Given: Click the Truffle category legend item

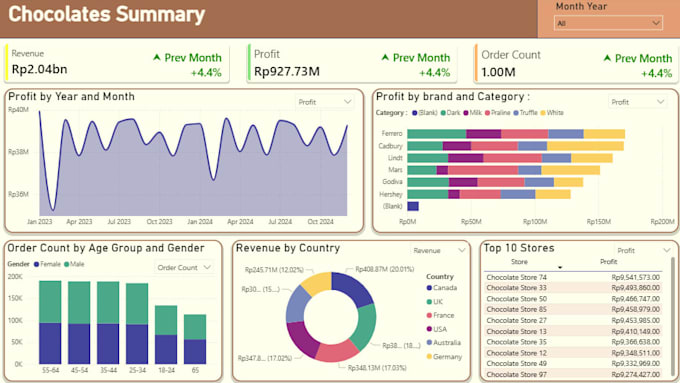Looking at the screenshot, I should coord(525,113).
